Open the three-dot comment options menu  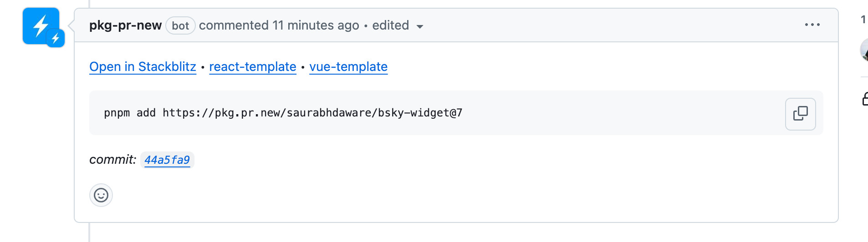click(x=812, y=25)
